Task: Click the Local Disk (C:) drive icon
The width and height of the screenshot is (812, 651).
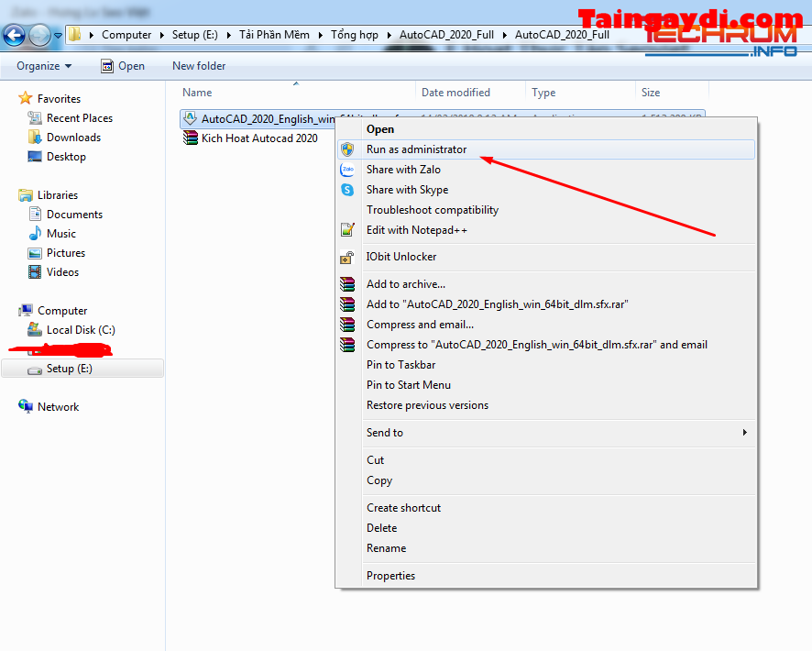Action: click(x=35, y=329)
